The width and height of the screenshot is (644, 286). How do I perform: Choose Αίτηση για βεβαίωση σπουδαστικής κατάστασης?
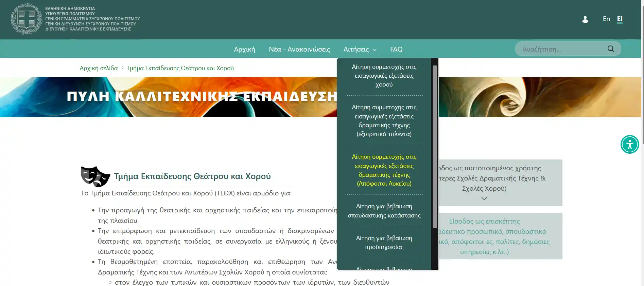[384, 211]
